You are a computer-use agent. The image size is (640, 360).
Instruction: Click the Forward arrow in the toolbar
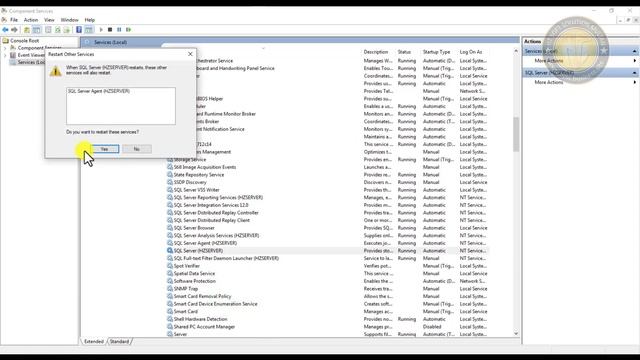14,30
